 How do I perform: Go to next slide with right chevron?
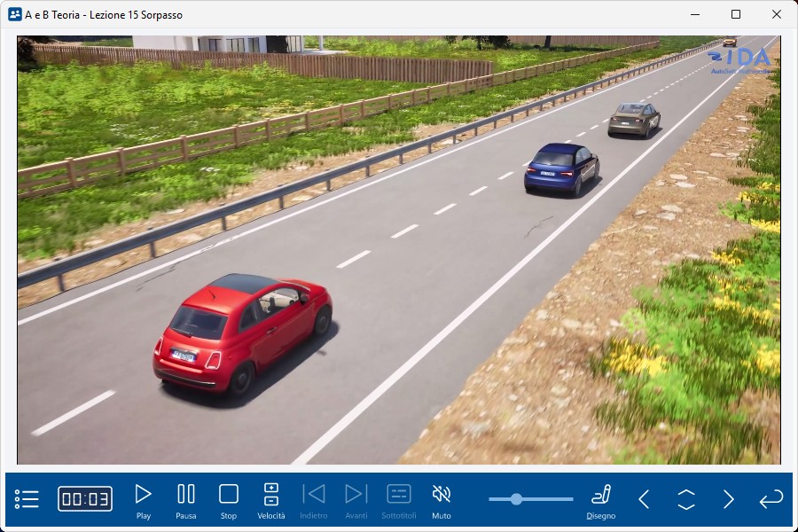click(729, 499)
